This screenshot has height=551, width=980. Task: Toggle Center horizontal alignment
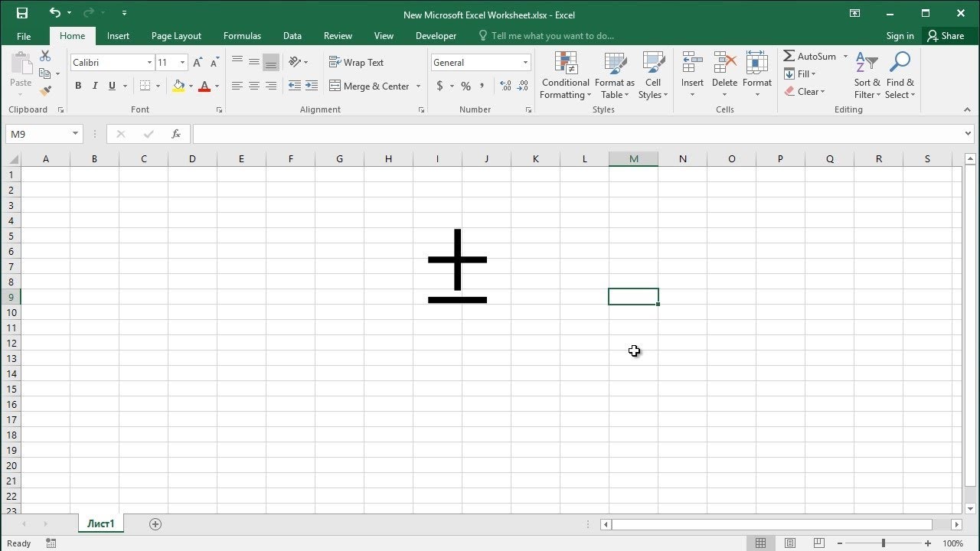tap(254, 86)
